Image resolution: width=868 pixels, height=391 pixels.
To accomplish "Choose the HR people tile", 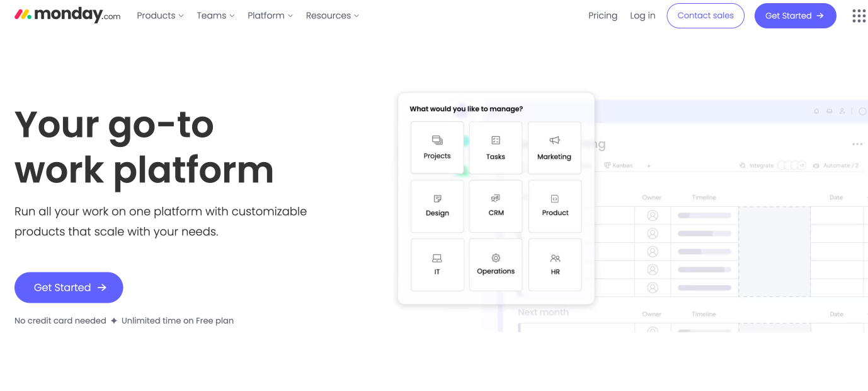I will (x=555, y=265).
